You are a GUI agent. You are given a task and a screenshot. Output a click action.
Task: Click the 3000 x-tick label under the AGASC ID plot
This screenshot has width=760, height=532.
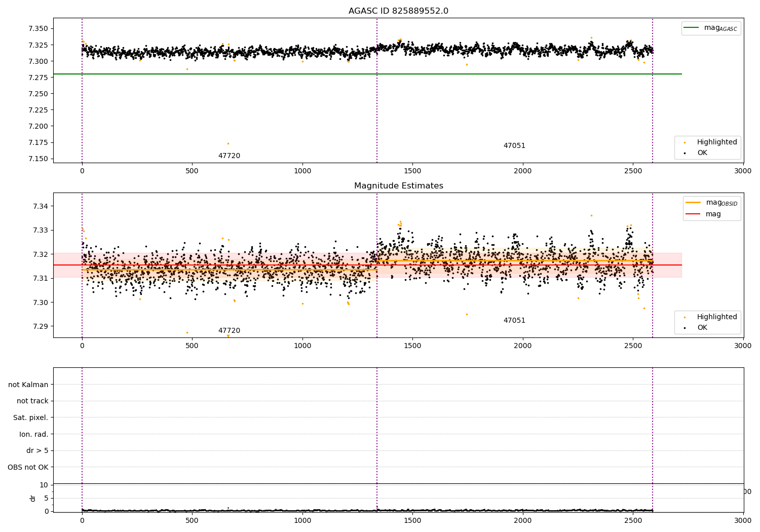[743, 171]
